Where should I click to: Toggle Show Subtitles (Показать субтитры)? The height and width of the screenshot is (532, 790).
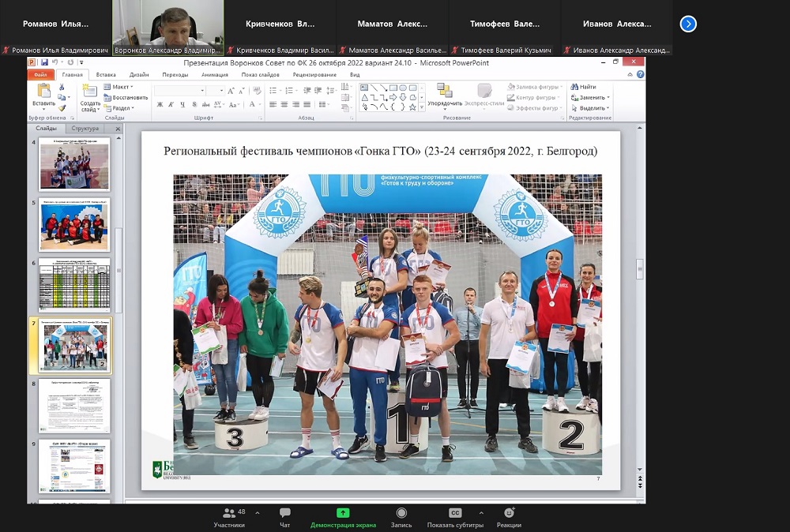[455, 513]
